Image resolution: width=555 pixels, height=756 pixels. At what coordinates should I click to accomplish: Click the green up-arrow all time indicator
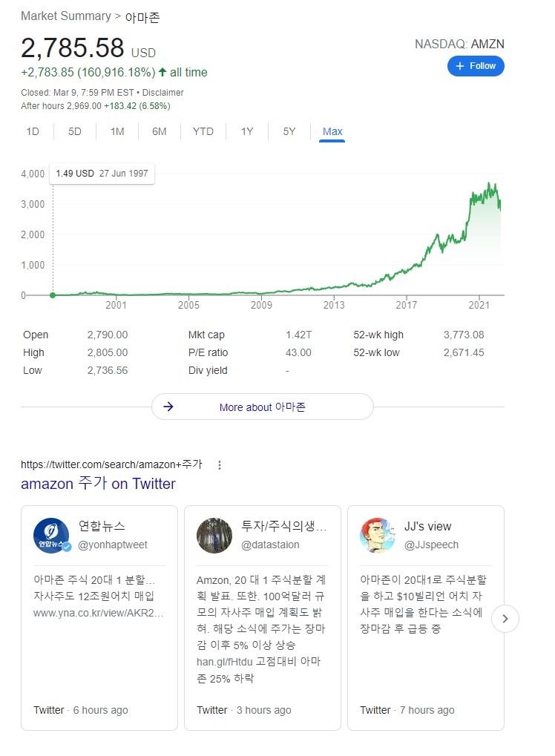pyautogui.click(x=162, y=72)
